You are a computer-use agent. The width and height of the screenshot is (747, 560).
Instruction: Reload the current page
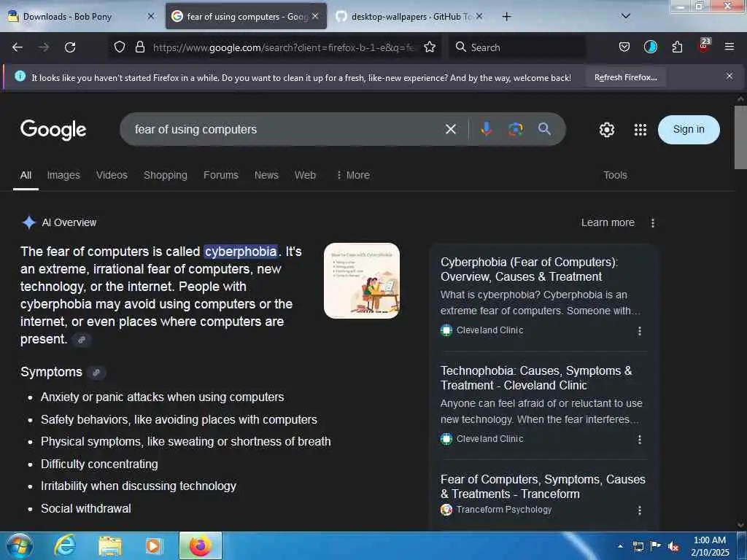[70, 47]
